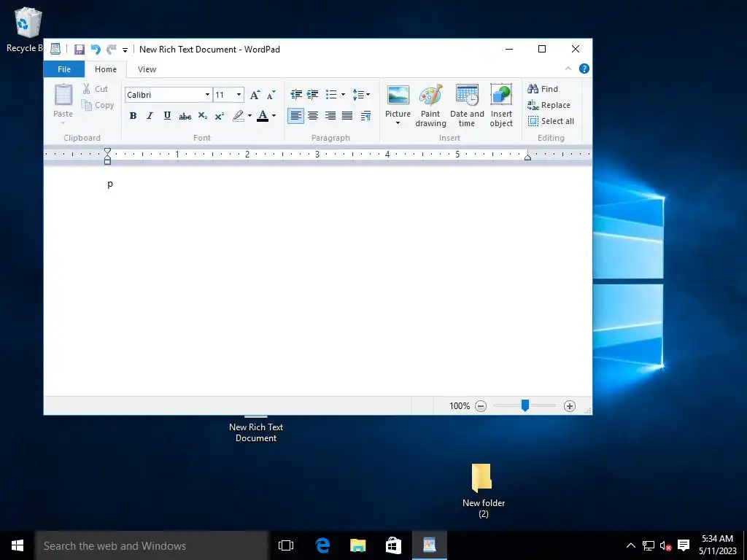The height and width of the screenshot is (560, 747).
Task: Toggle Bold formatting
Action: 133,116
